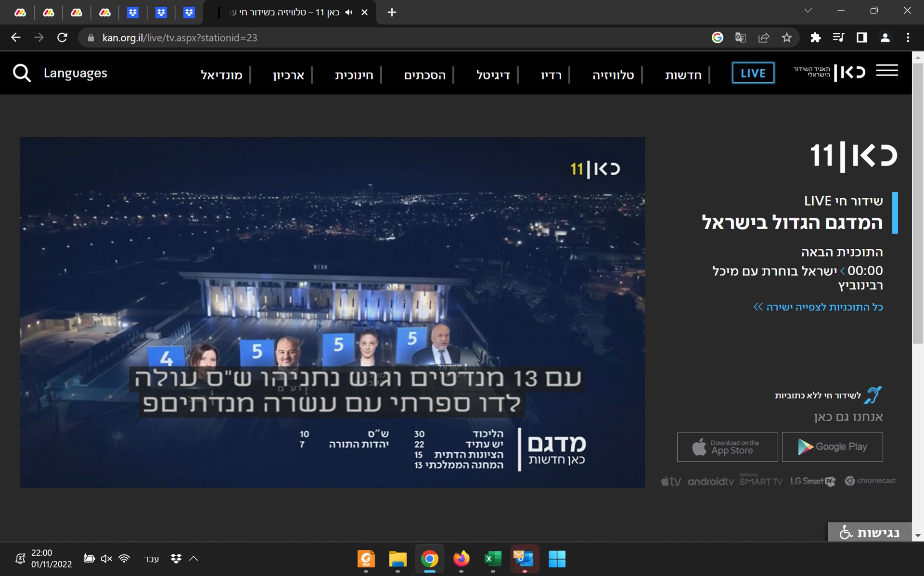The width and height of the screenshot is (924, 576).
Task: Reload the kan.org.il page
Action: [x=62, y=38]
